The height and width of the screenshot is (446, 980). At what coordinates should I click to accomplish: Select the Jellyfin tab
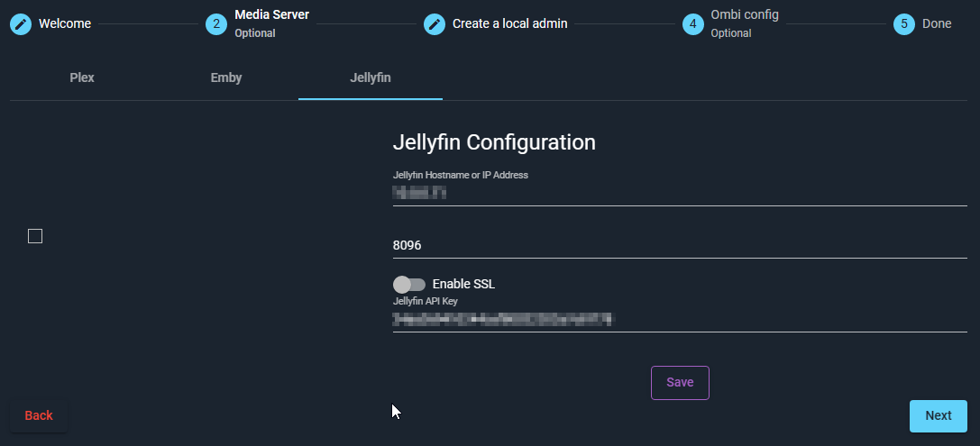click(370, 77)
